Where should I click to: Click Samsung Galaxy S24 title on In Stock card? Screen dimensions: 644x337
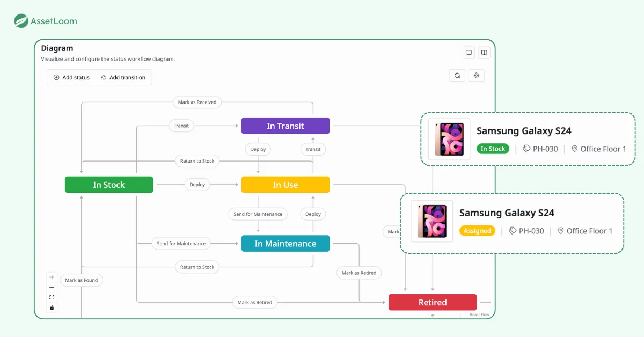click(524, 131)
